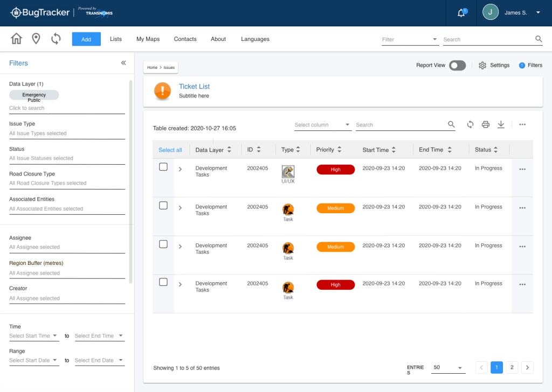Check the first ticket row checkbox
The height and width of the screenshot is (392, 552).
163,167
